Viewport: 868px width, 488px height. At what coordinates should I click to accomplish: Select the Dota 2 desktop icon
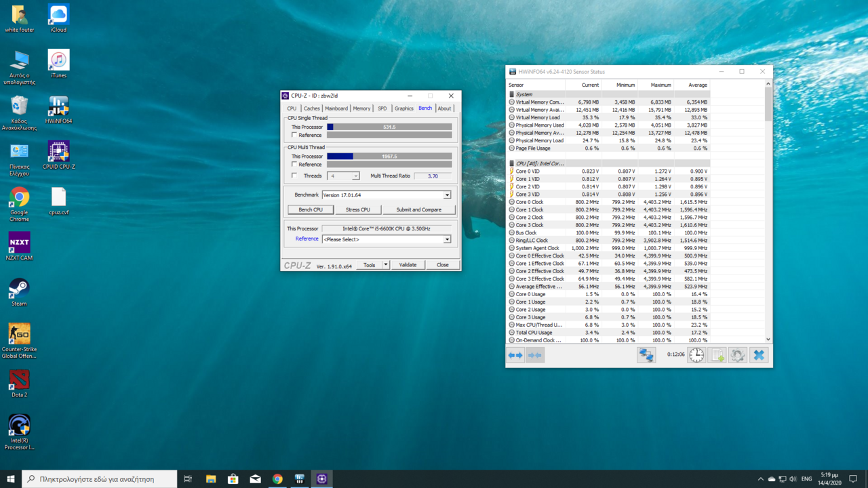pos(19,384)
